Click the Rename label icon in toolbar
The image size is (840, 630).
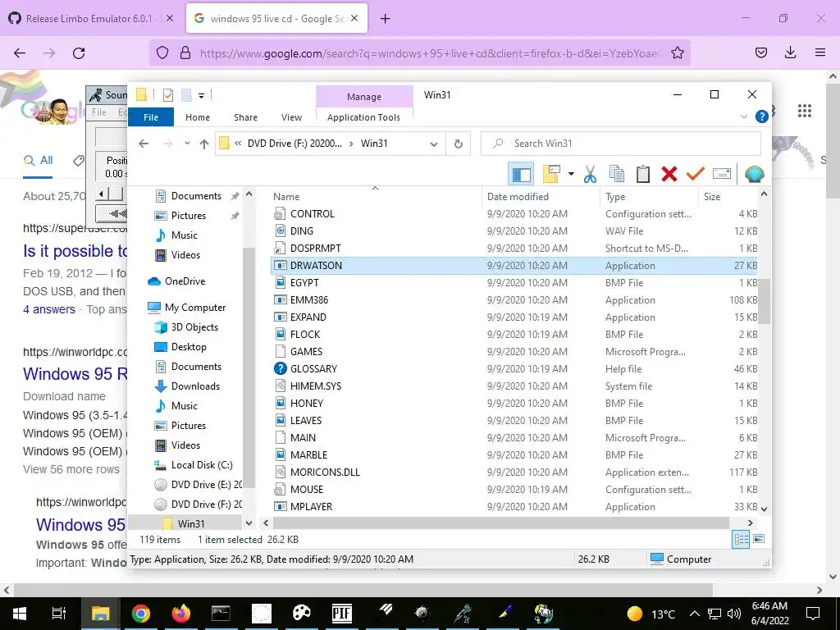tap(722, 174)
